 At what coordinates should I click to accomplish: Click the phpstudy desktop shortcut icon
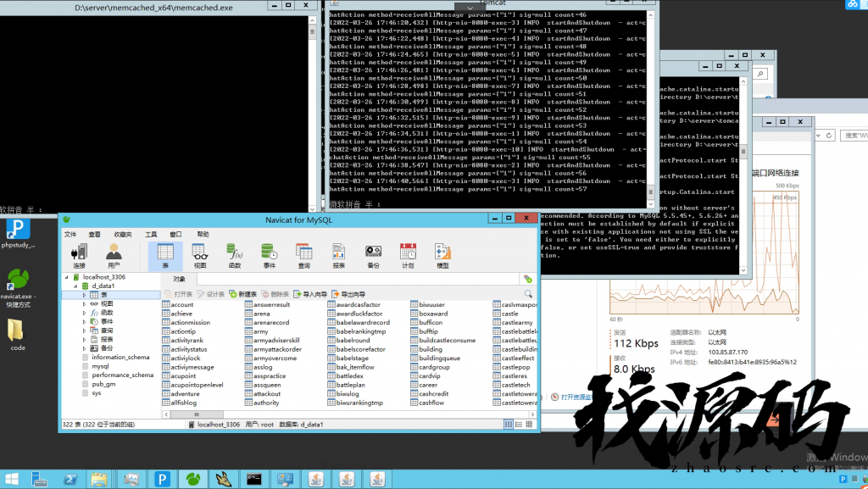(18, 233)
